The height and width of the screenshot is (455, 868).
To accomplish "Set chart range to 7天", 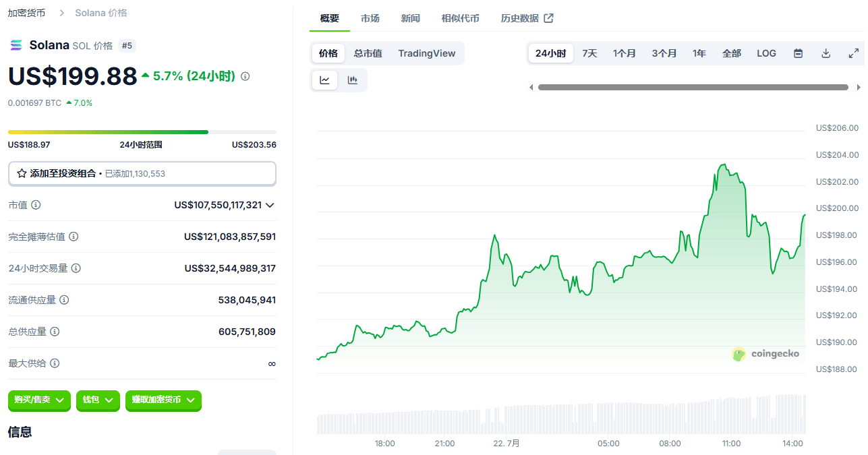I will tap(589, 53).
